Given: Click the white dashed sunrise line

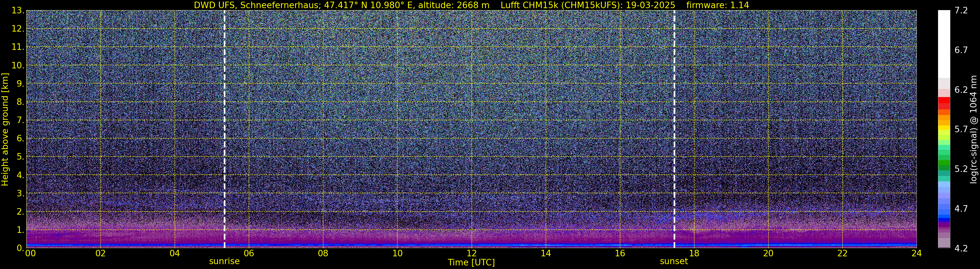Looking at the screenshot, I should coord(224,129).
